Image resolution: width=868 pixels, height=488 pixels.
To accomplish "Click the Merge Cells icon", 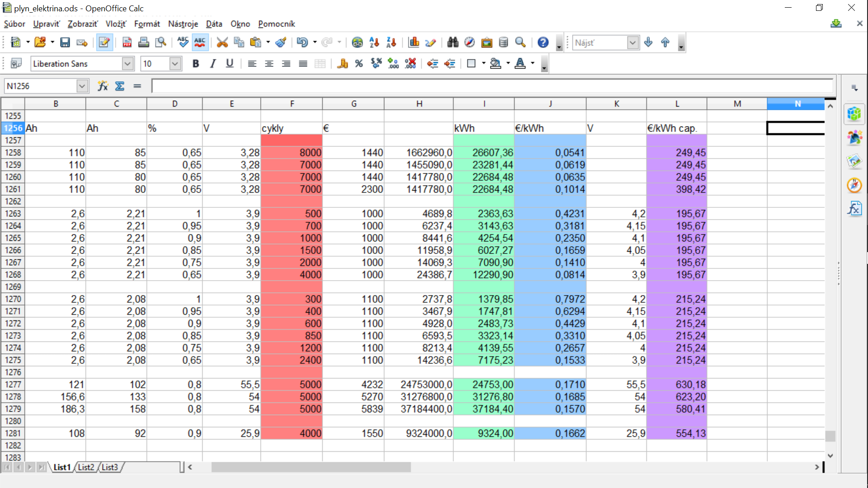I will (320, 64).
